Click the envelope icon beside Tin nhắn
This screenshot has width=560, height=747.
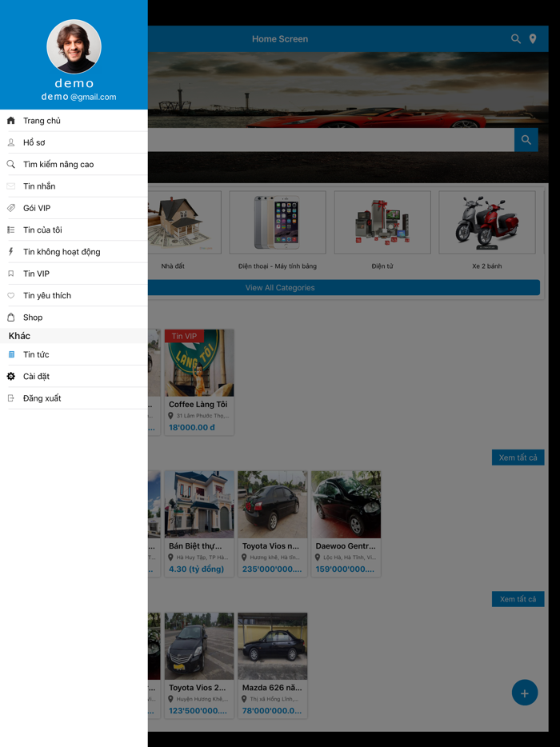tap(11, 186)
